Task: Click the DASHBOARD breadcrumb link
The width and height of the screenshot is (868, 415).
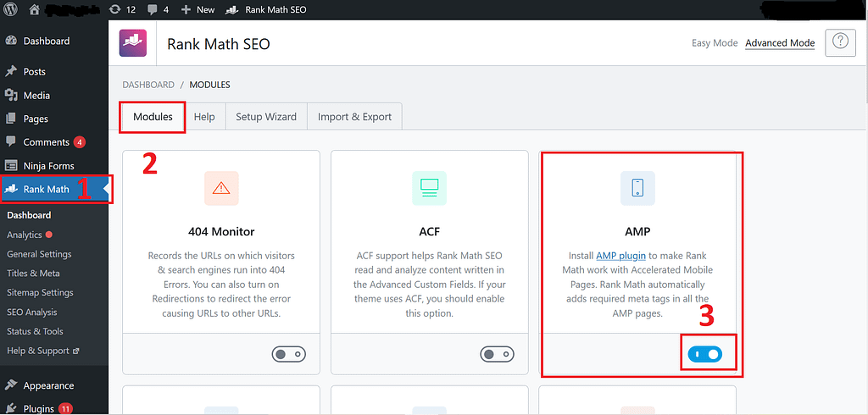Action: coord(148,85)
